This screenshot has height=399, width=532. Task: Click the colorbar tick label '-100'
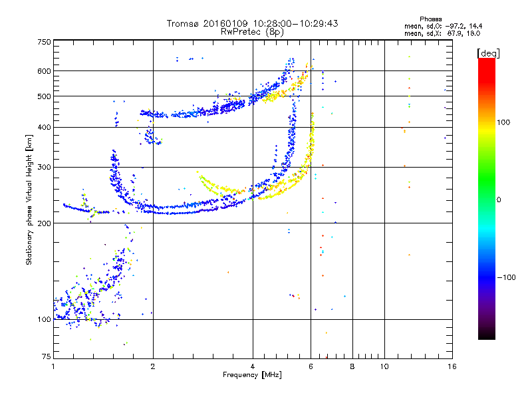pyautogui.click(x=506, y=277)
